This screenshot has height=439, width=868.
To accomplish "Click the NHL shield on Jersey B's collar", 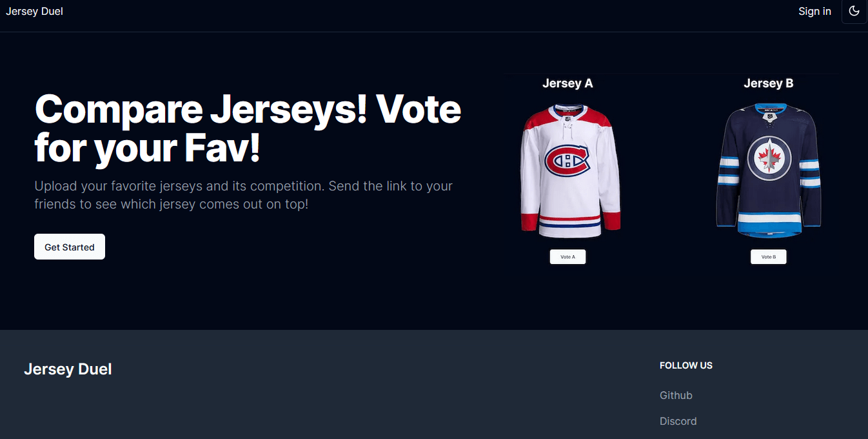I will pyautogui.click(x=769, y=116).
